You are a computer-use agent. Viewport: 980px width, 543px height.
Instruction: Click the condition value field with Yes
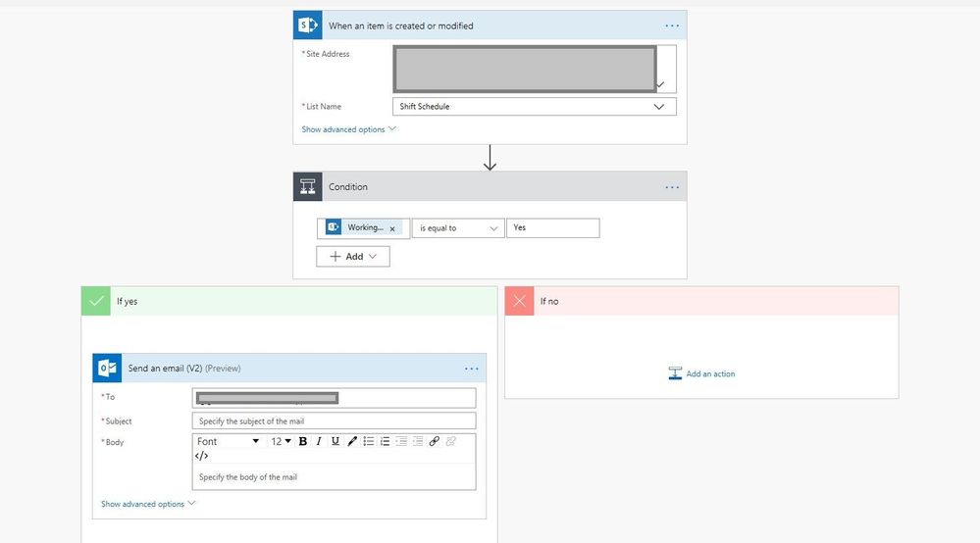(553, 227)
